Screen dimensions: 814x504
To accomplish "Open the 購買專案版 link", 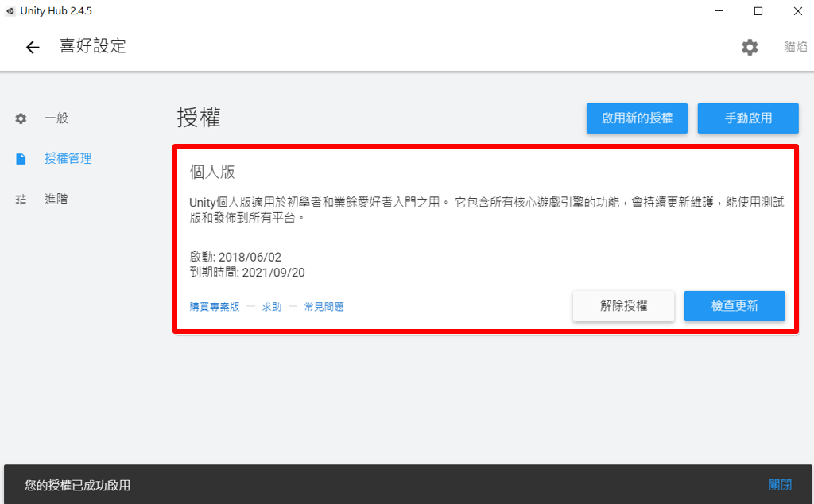I will pyautogui.click(x=215, y=307).
